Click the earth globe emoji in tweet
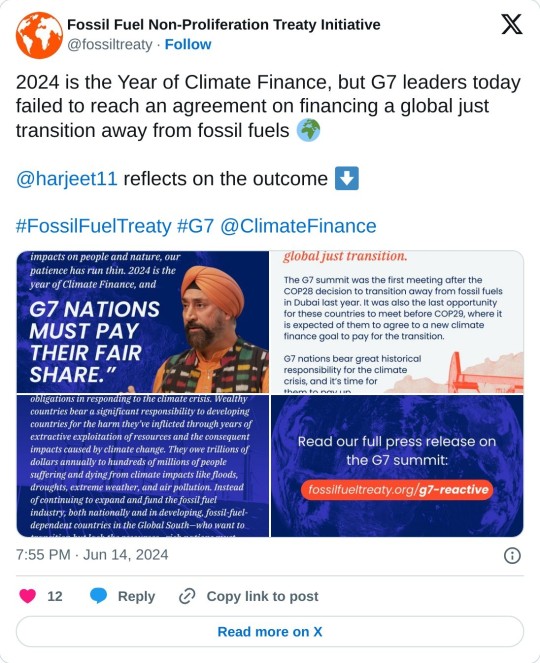Image resolution: width=540 pixels, height=663 pixels. pos(308,130)
